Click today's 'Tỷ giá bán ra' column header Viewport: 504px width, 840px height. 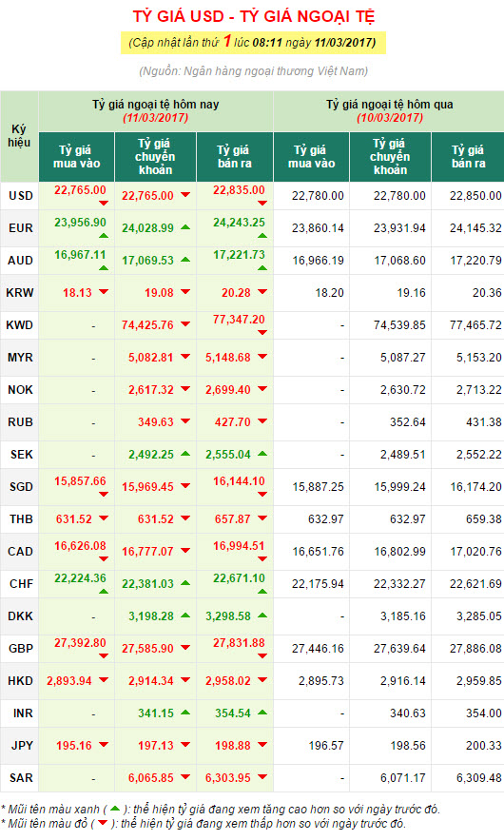coord(235,157)
